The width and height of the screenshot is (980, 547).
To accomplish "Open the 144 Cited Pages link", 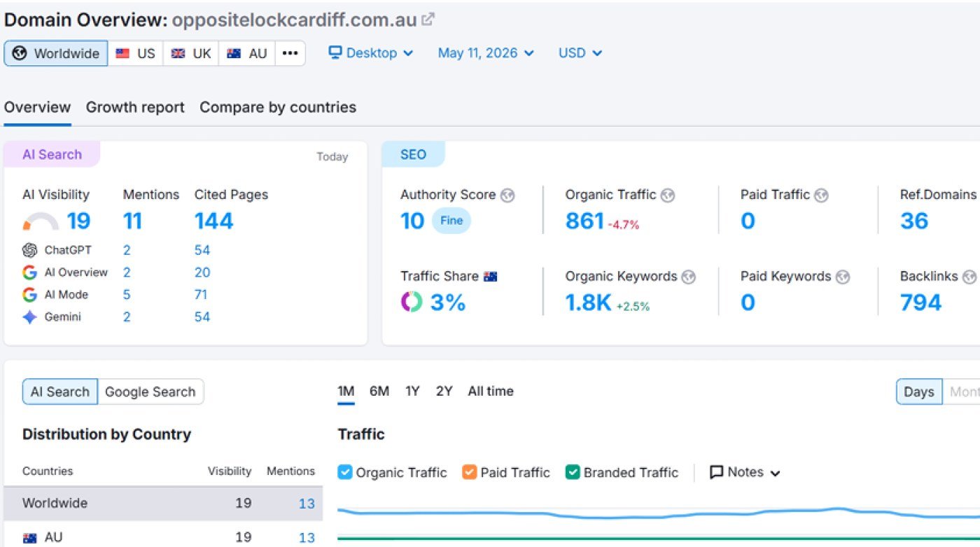I will click(213, 221).
